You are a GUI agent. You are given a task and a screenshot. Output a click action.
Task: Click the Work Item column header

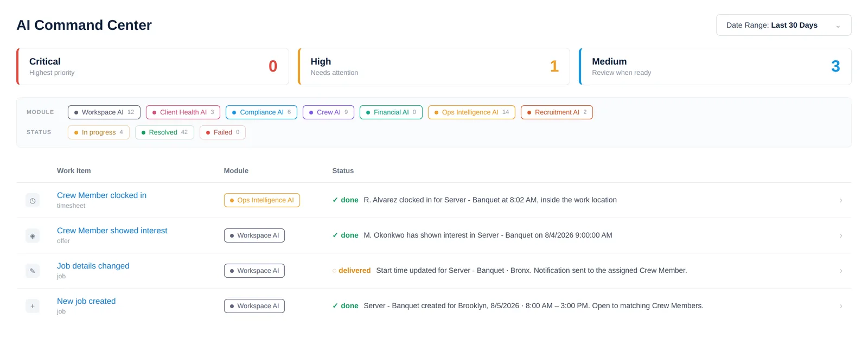[x=74, y=170]
